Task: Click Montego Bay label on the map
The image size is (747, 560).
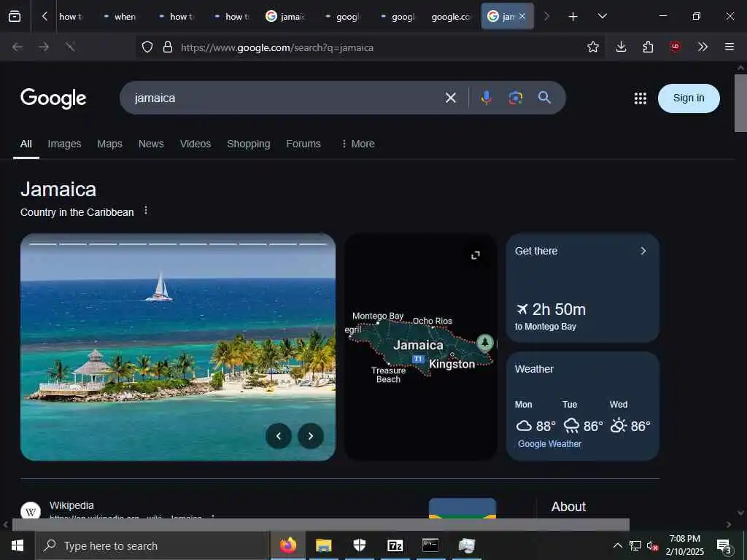Action: coord(378,316)
